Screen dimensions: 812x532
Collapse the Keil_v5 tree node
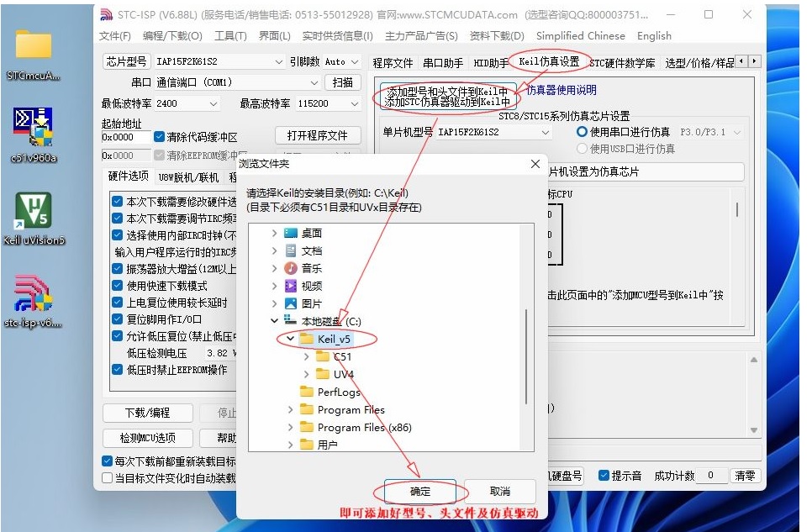tap(290, 339)
